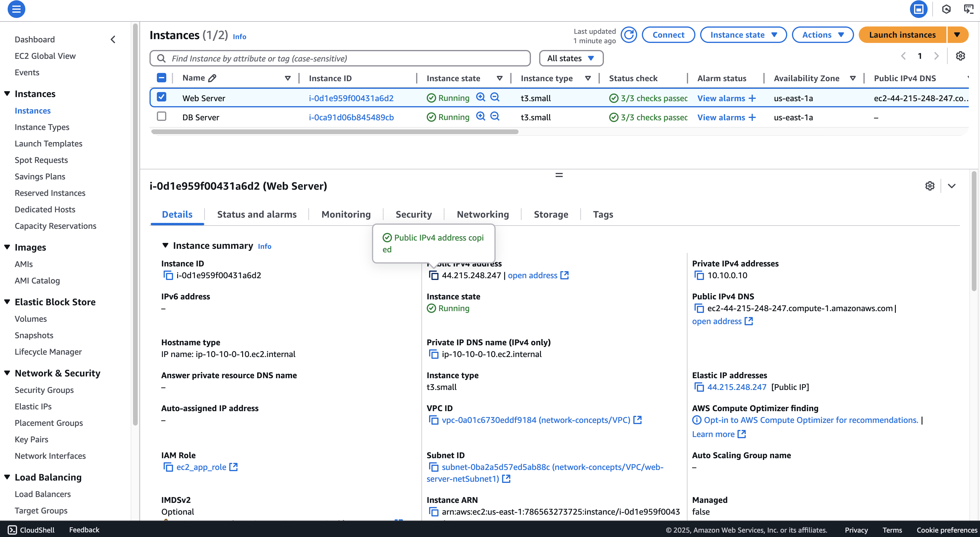Copy the Public IPv4 DNS name

699,308
